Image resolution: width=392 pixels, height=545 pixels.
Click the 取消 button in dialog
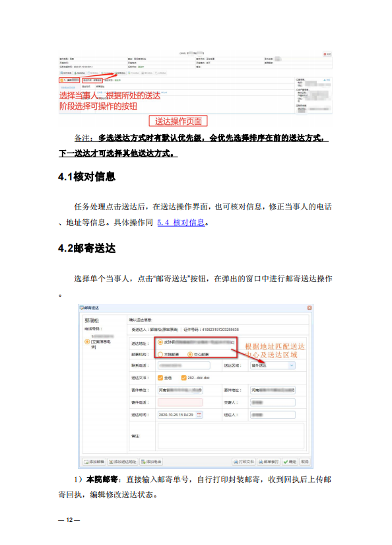(304, 462)
